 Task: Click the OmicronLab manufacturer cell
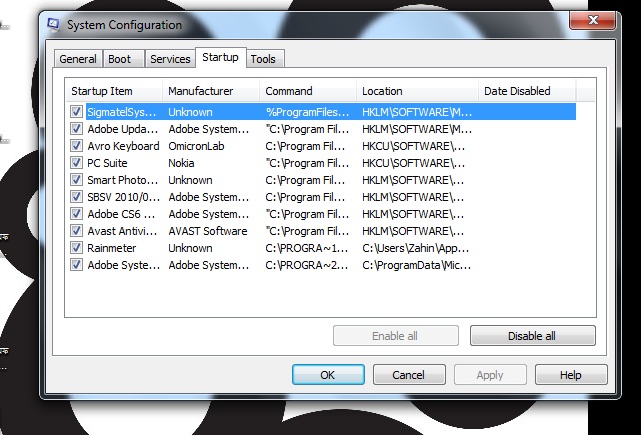point(196,146)
